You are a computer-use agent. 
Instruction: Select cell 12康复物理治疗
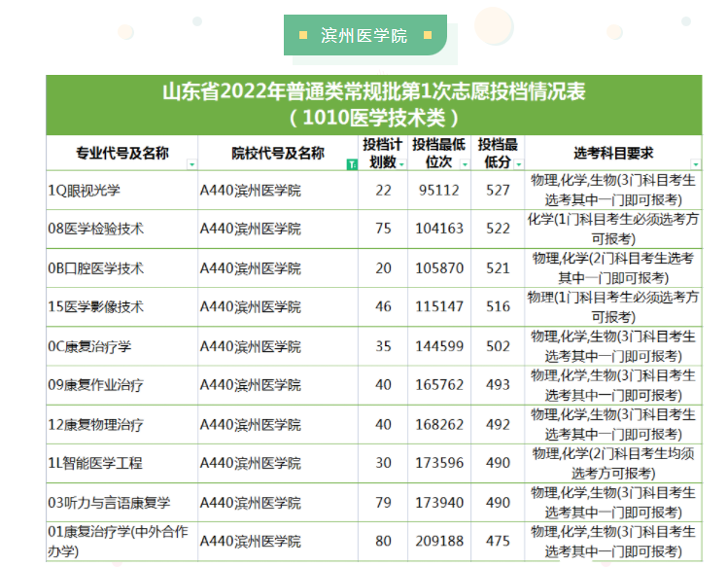click(121, 424)
